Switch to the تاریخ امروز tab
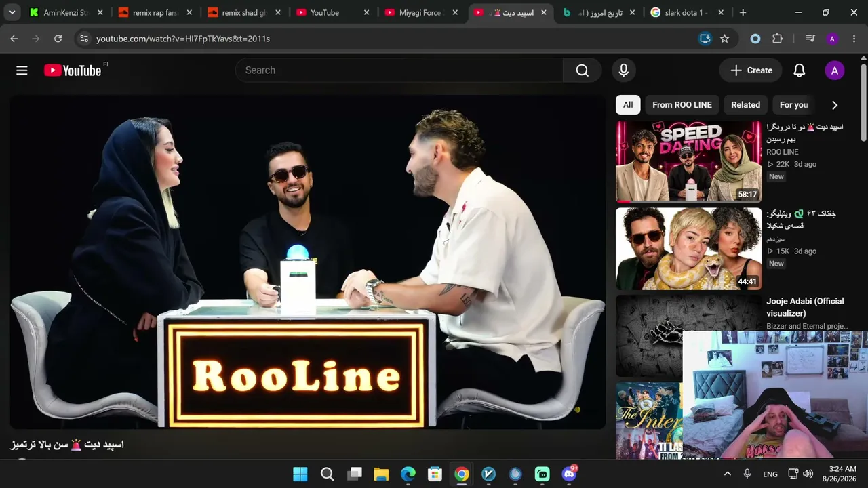The image size is (868, 488). click(x=599, y=12)
